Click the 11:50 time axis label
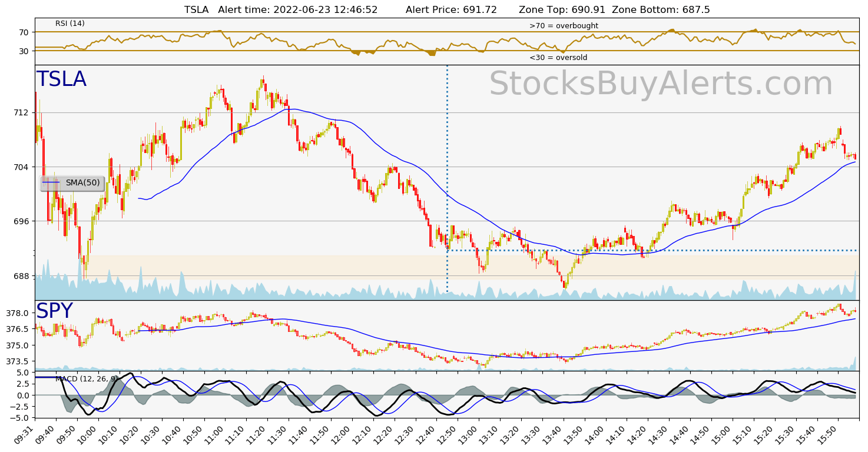This screenshot has width=868, height=452. click(320, 434)
